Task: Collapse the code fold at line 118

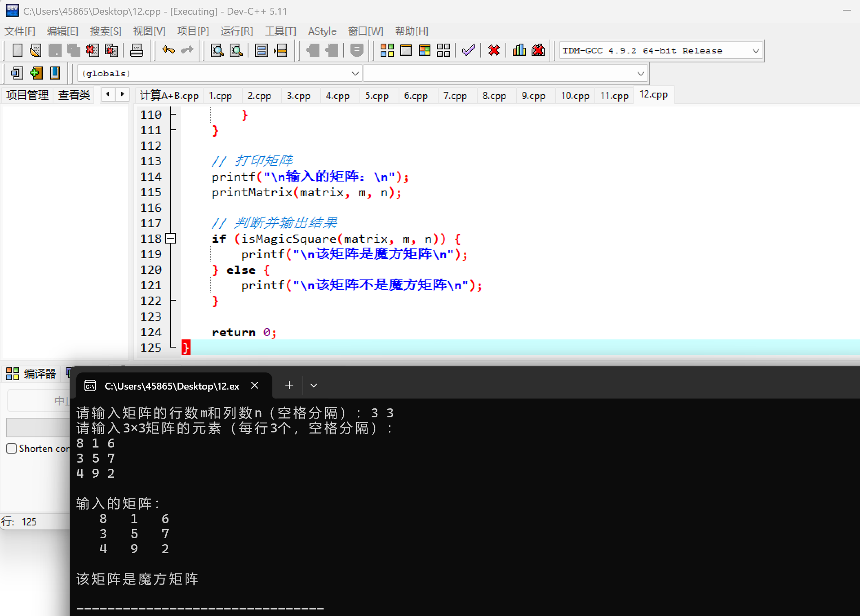Action: pyautogui.click(x=171, y=239)
